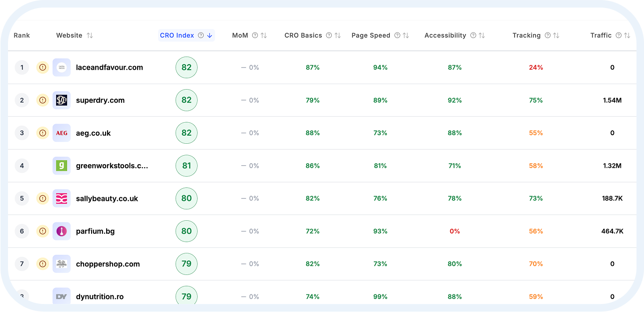The height and width of the screenshot is (312, 644).
Task: Open parfium.bg website link
Action: coord(95,231)
